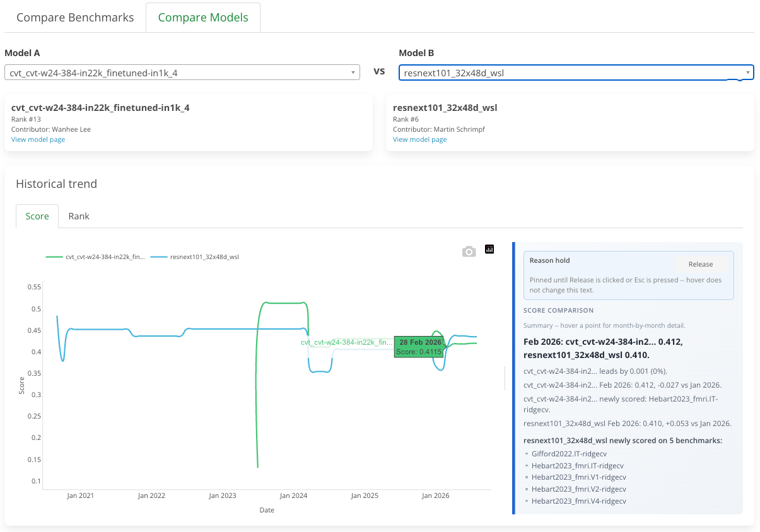This screenshot has width=760, height=532.
Task: Click Jan 2024 x-axis label
Action: point(293,495)
